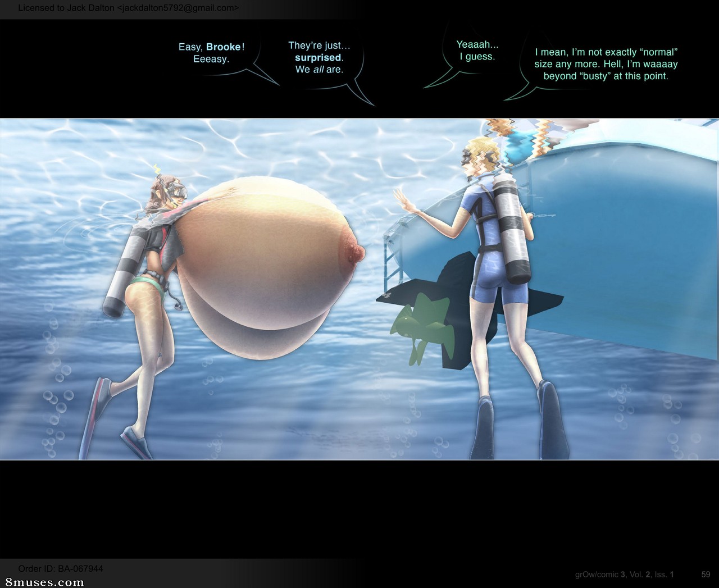Click the "Order ID: BA-067944" footer text
719x588 pixels.
[61, 568]
